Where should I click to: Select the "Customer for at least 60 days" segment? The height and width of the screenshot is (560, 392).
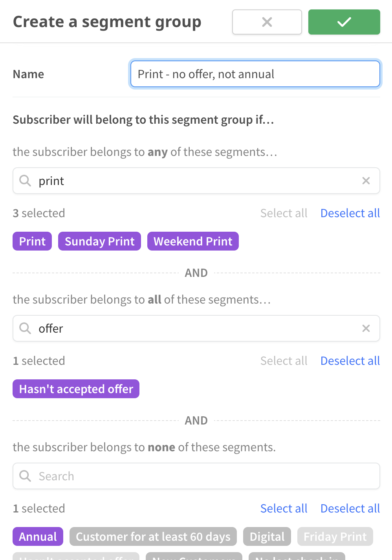153,536
